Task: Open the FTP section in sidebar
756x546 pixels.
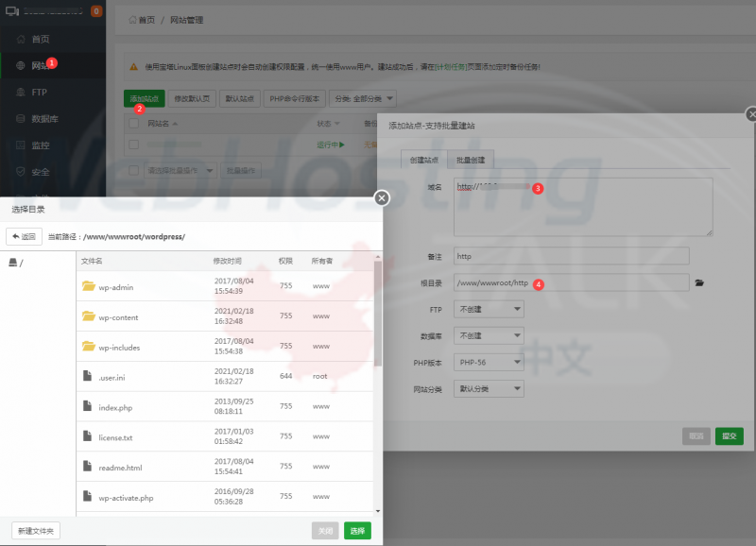Action: pyautogui.click(x=39, y=92)
